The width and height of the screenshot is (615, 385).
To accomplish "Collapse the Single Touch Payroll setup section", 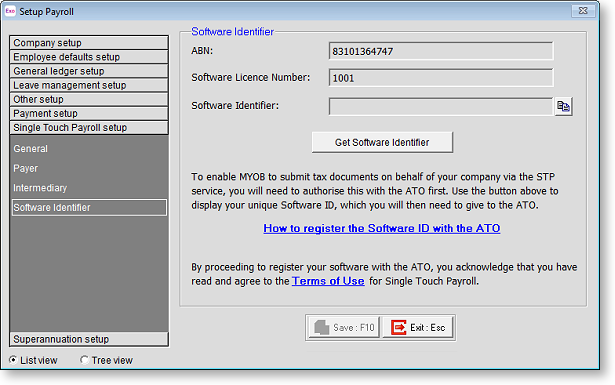I will pos(89,127).
